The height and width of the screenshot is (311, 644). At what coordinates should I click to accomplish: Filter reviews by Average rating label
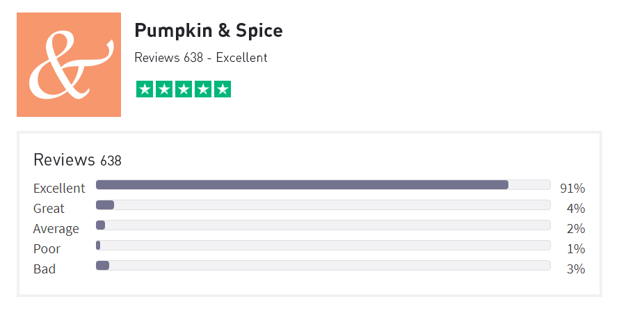pos(56,228)
